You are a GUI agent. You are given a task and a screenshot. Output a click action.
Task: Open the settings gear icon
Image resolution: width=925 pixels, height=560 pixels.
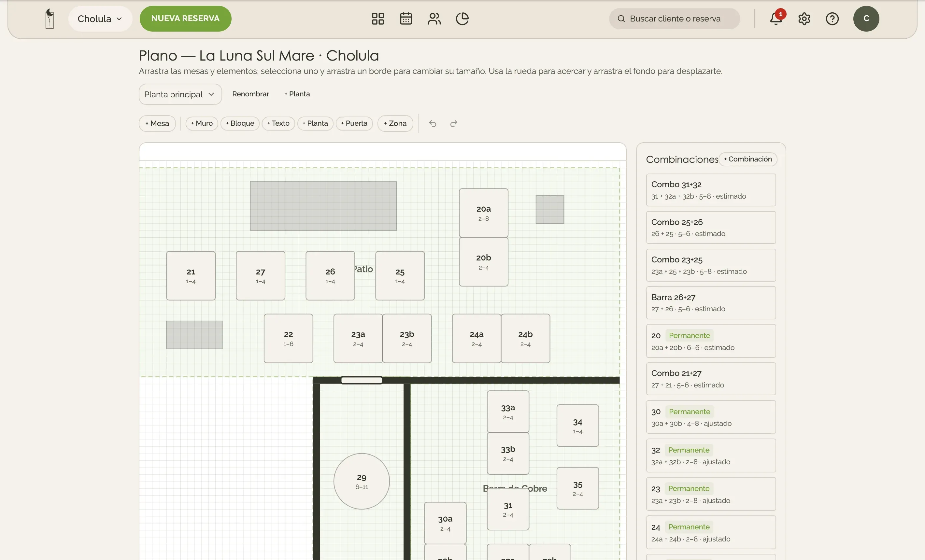804,19
